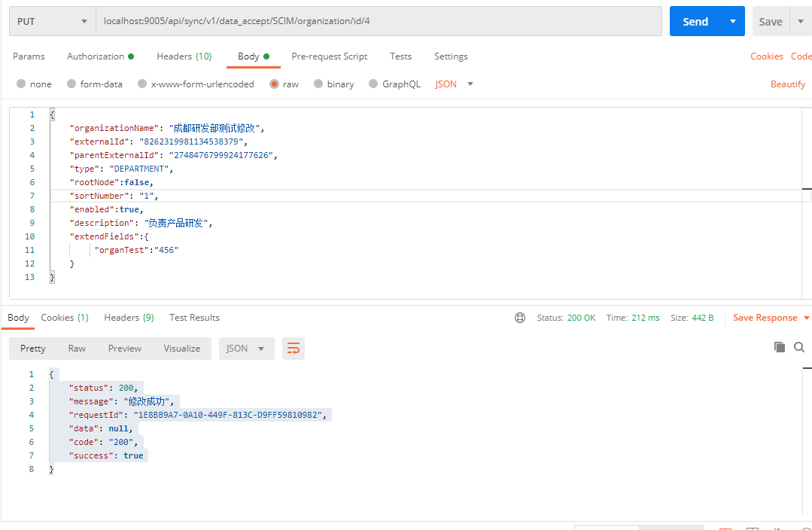The width and height of the screenshot is (812, 530).
Task: Open the request body JSON format dropdown
Action: pos(455,84)
